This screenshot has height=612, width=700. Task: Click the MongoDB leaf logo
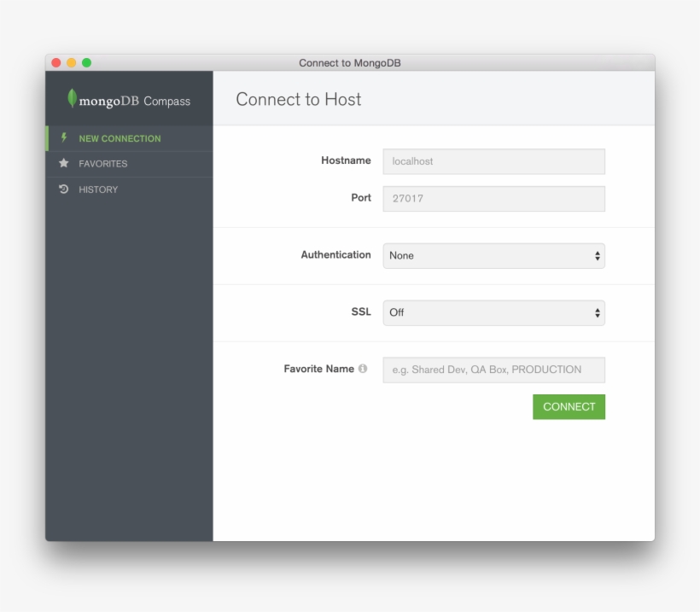(72, 98)
